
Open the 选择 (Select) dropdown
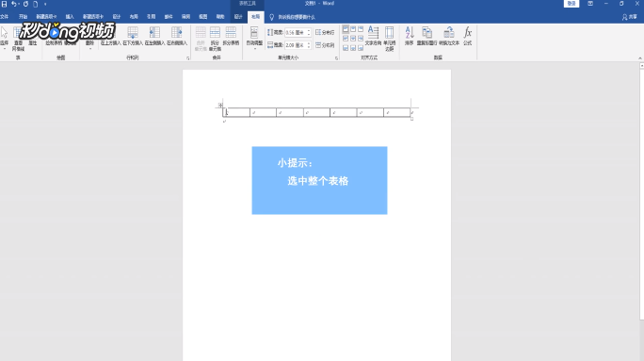pyautogui.click(x=4, y=38)
